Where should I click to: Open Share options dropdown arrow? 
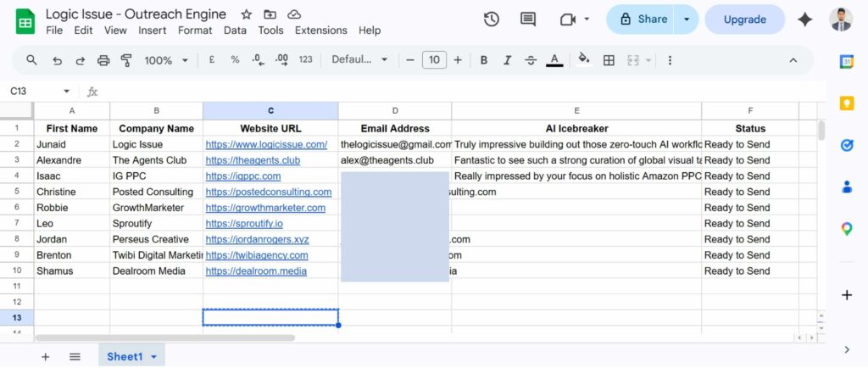click(x=687, y=20)
